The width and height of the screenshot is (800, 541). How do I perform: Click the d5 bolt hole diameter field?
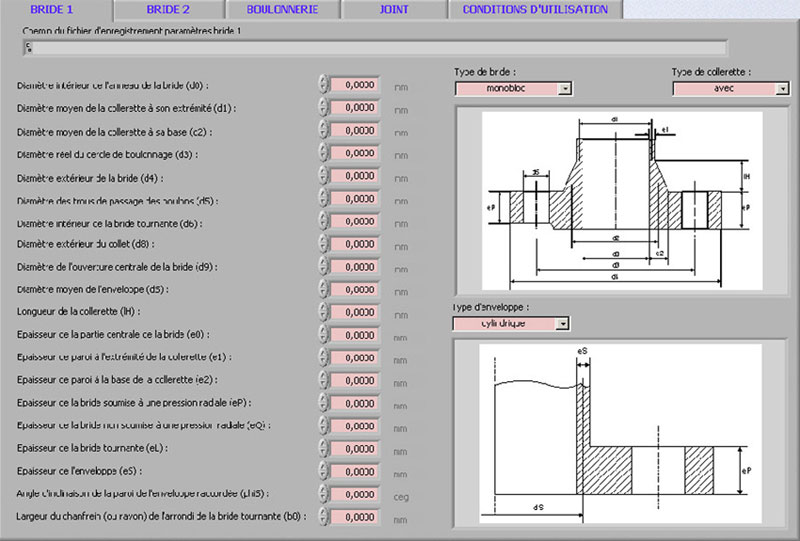point(354,199)
